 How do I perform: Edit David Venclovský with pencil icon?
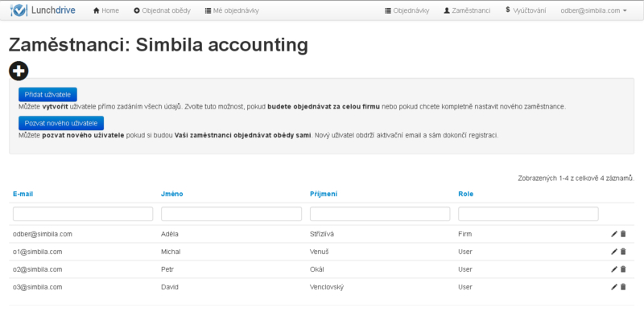tap(614, 287)
